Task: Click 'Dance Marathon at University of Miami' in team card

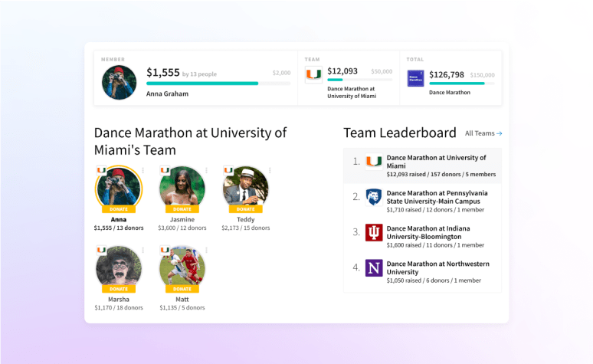Action: [x=352, y=92]
